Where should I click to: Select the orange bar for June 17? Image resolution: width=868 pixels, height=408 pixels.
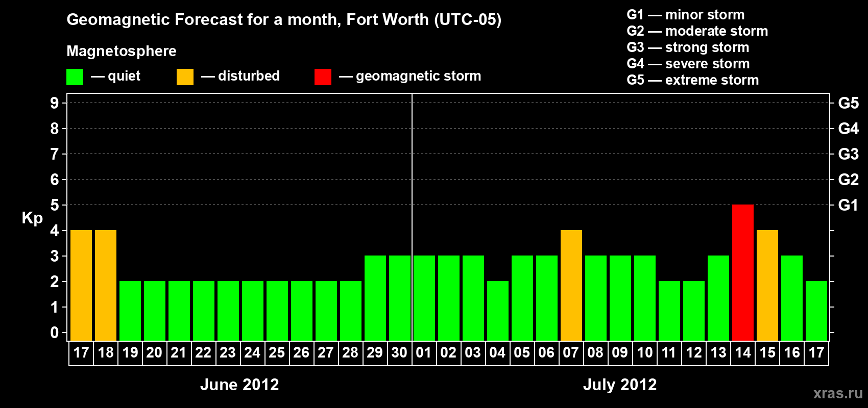coord(81,285)
